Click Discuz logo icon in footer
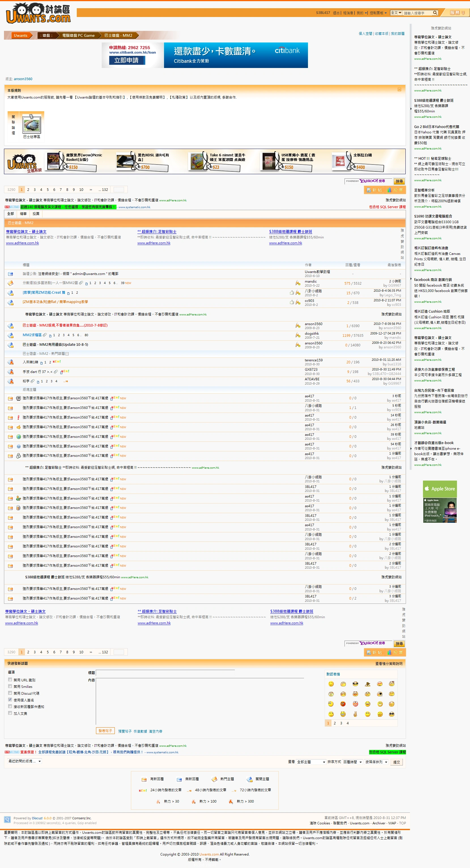The height and width of the screenshot is (868, 470). (7, 820)
